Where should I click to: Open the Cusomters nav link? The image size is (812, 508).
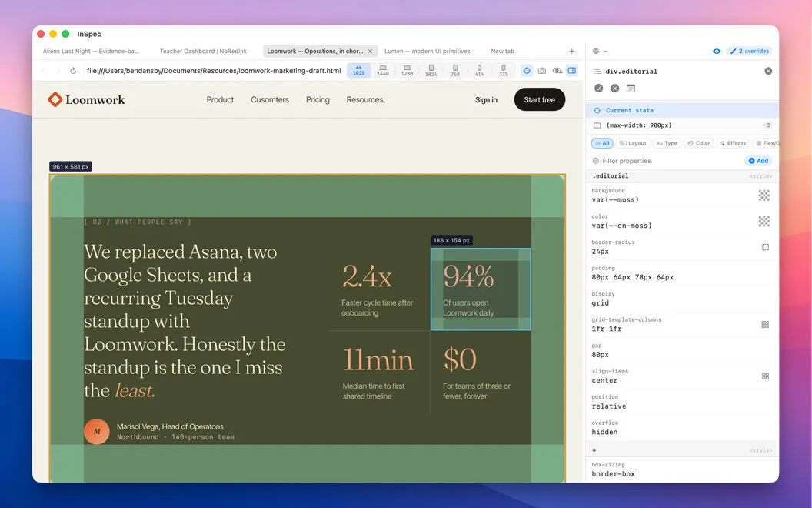[270, 99]
